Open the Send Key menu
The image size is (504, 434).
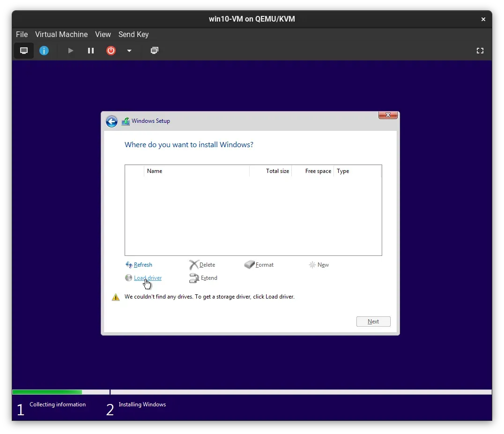(133, 34)
